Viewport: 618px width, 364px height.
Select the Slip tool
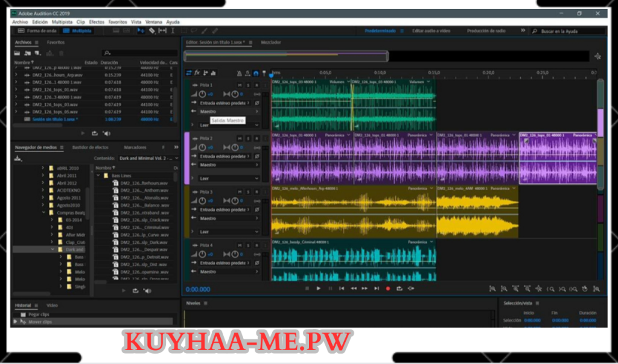click(x=162, y=31)
